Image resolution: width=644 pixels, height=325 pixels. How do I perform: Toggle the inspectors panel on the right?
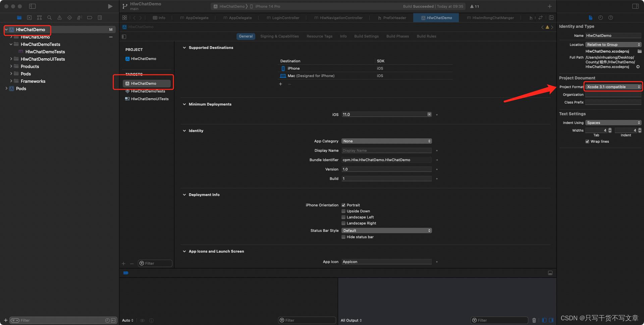[x=635, y=6]
